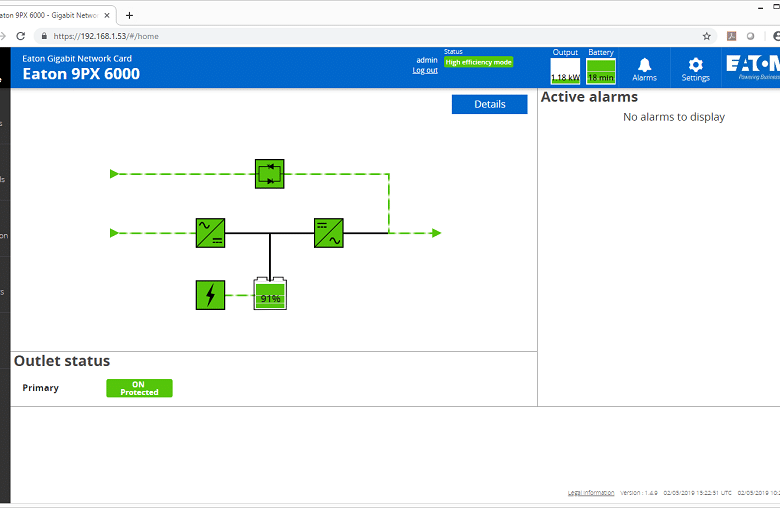
Task: Click the Primary outlet label
Action: click(x=40, y=388)
